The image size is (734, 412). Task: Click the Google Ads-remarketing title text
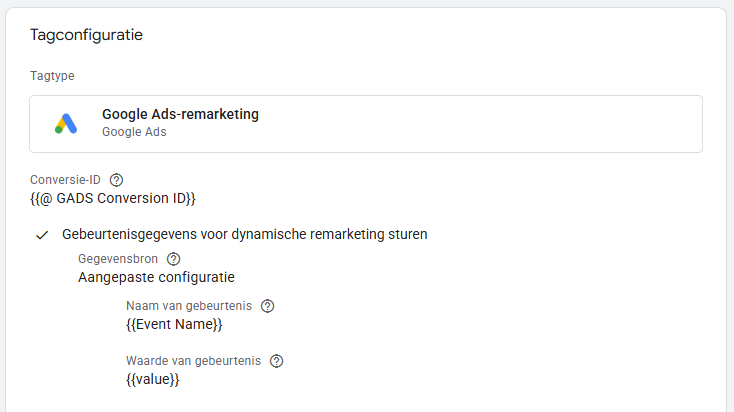(180, 115)
